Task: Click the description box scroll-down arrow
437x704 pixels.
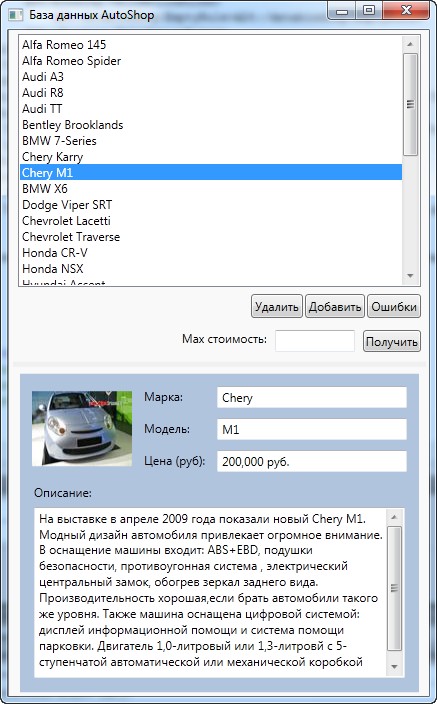Action: (x=394, y=667)
